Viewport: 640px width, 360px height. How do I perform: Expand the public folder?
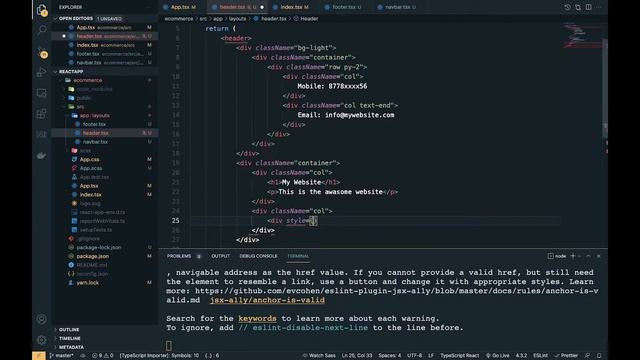[84, 98]
